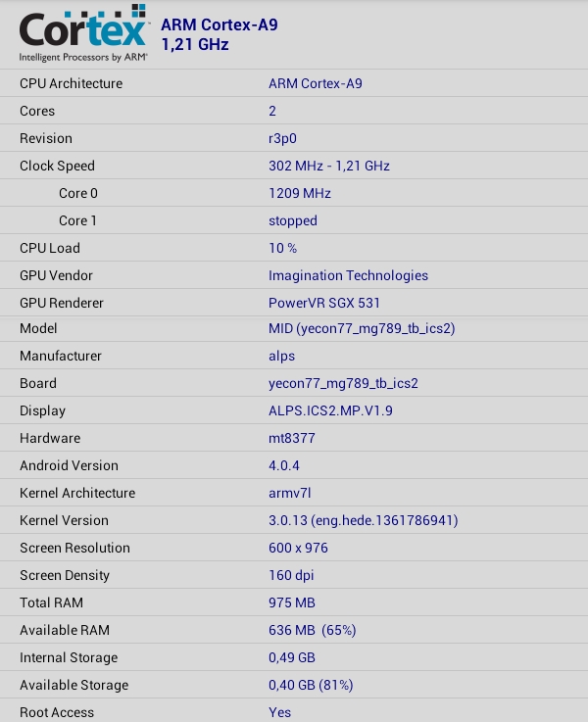Select the Manufacturer alps row
The height and width of the screenshot is (722, 588).
pos(294,356)
